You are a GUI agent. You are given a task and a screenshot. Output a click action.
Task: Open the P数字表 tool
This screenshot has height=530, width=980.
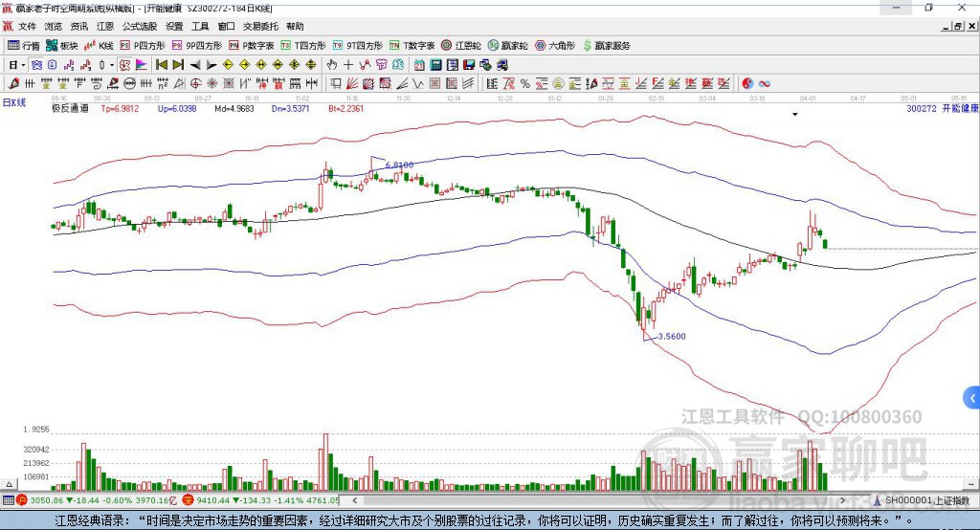tap(252, 46)
